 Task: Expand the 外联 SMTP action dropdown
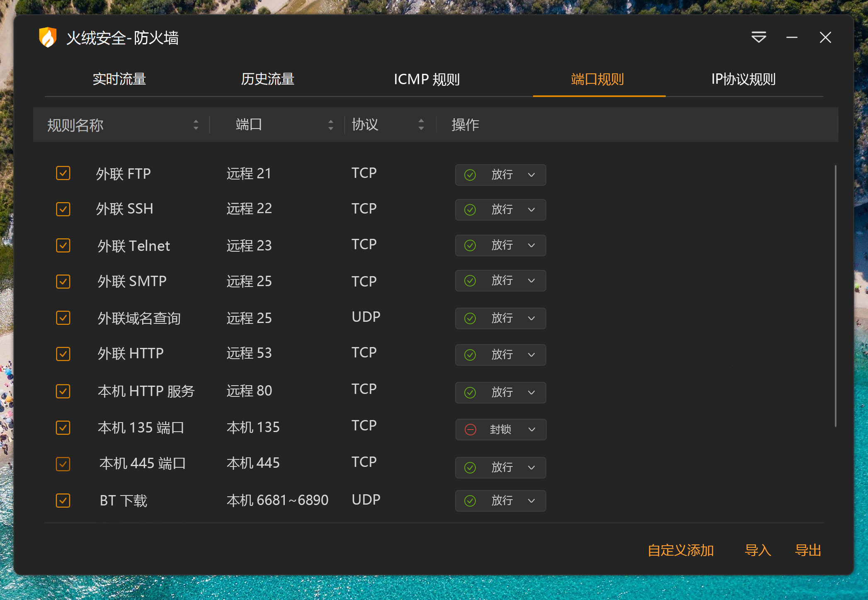pyautogui.click(x=531, y=281)
